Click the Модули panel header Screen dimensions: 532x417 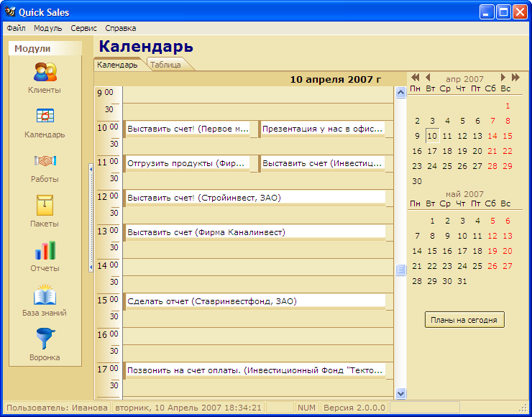pyautogui.click(x=45, y=48)
